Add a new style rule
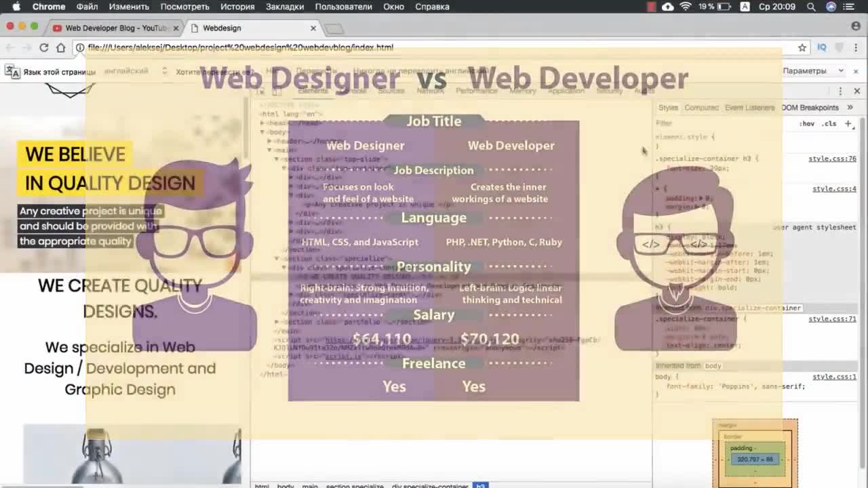 [848, 123]
